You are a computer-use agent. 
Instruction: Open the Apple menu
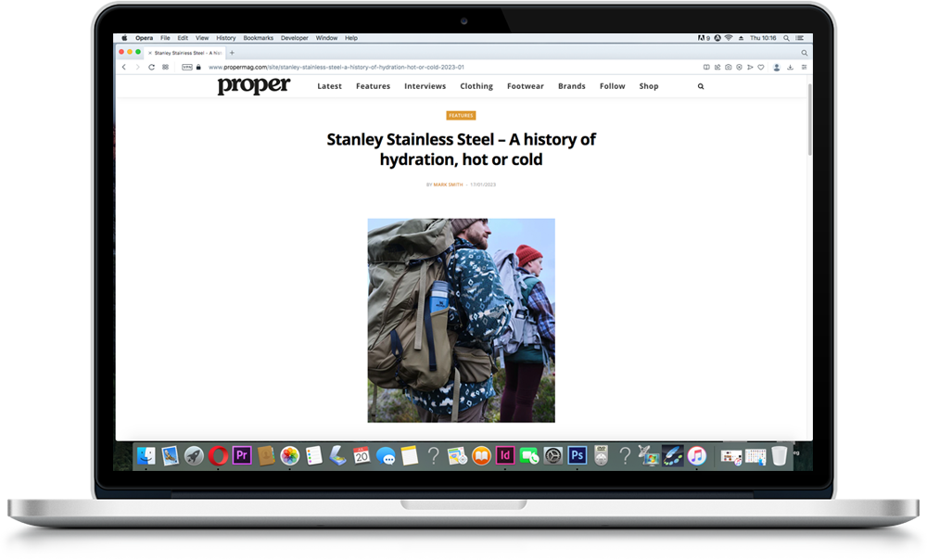tap(125, 38)
